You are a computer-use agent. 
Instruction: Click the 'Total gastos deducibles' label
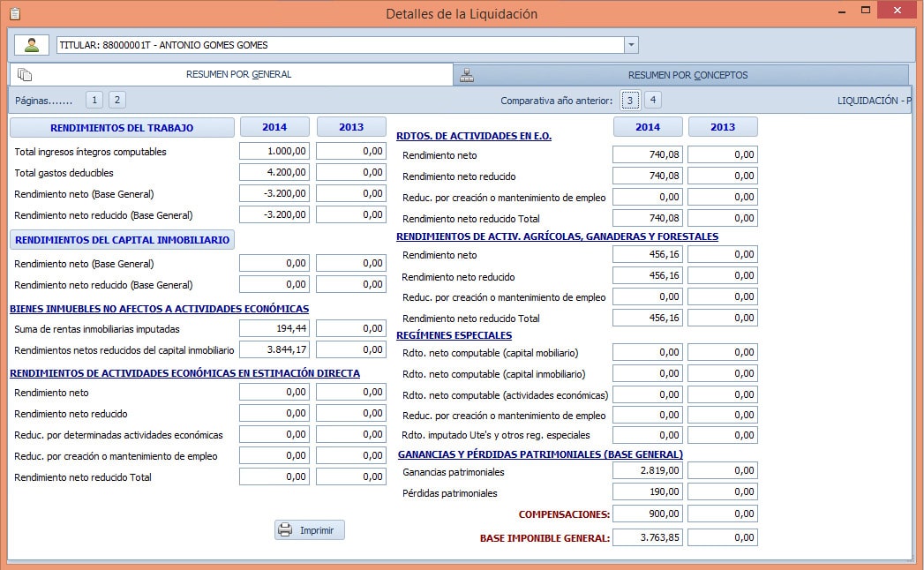tap(64, 173)
